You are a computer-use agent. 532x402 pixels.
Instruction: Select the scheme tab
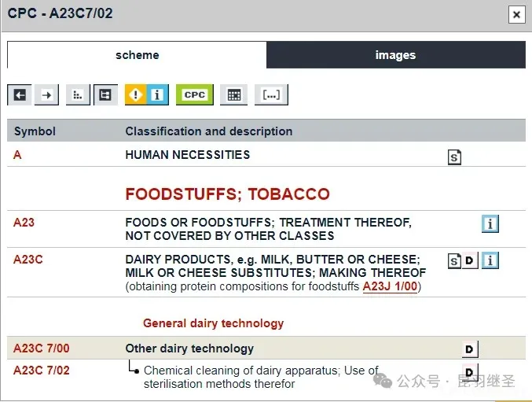137,55
